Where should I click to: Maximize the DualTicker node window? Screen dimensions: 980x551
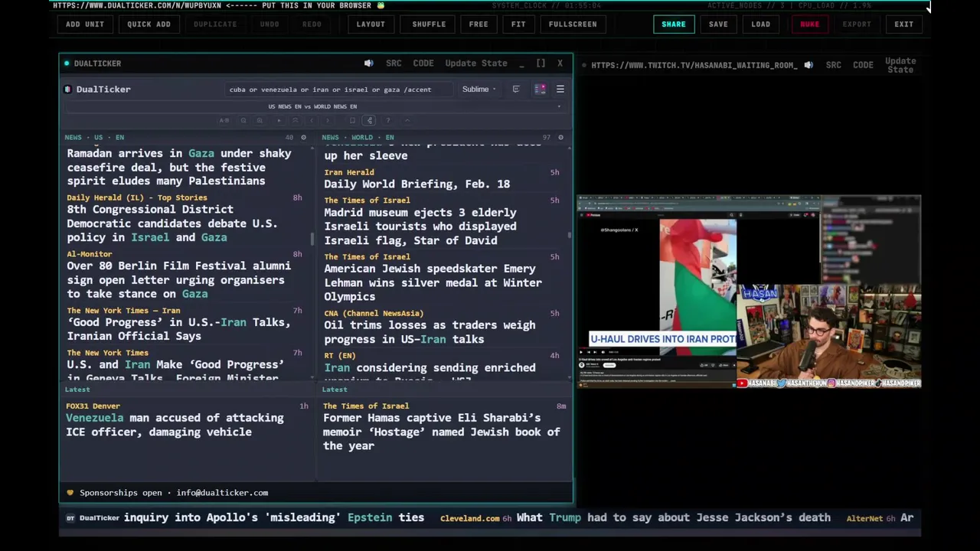pyautogui.click(x=541, y=64)
